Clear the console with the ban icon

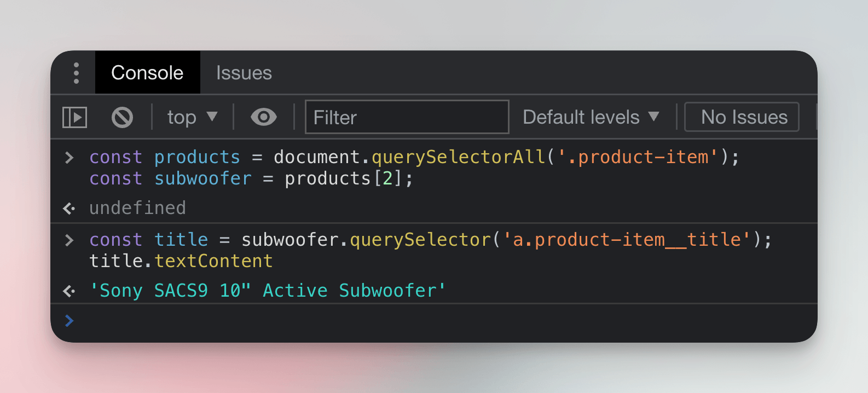point(122,117)
